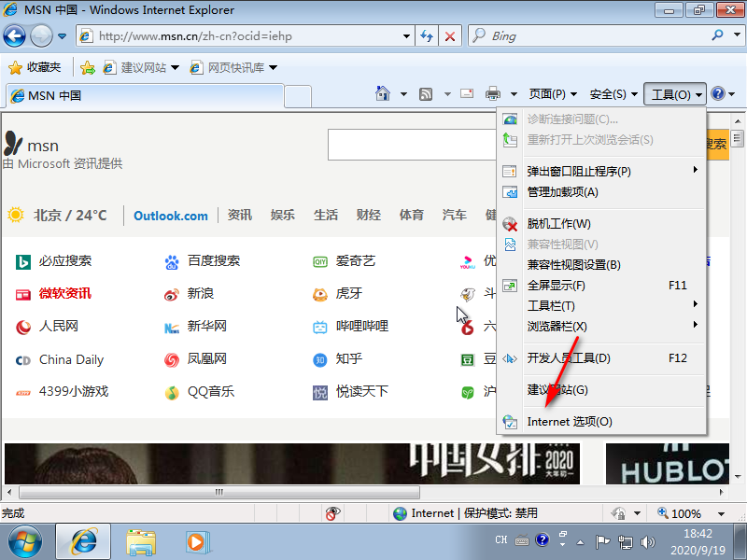The image size is (747, 560).
Task: Click the Bing search input box
Action: tap(598, 36)
